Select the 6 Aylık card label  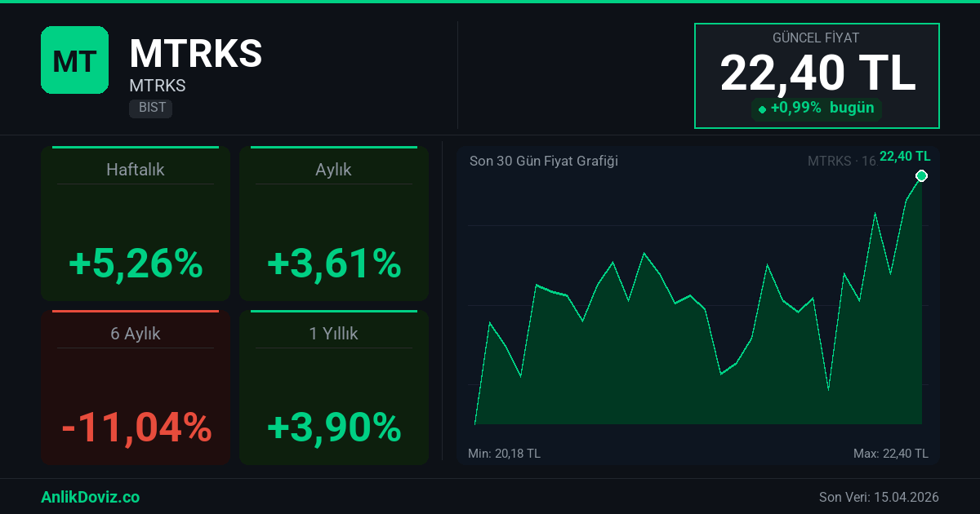(x=136, y=334)
